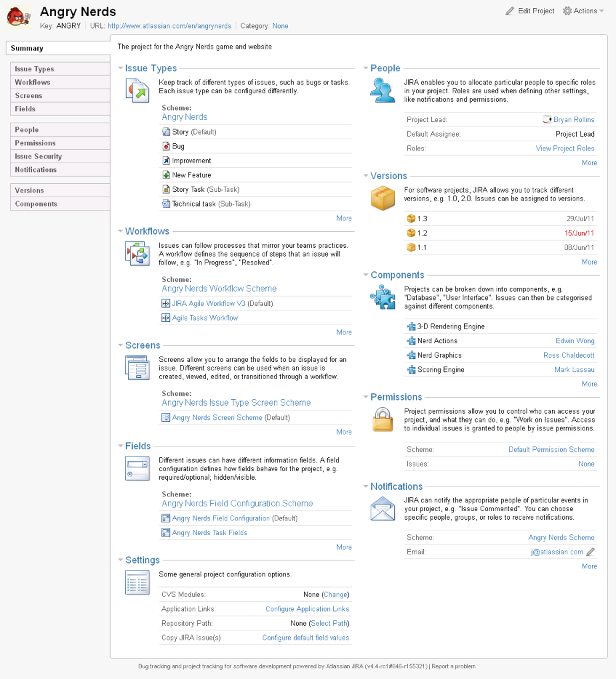Screen dimensions: 616x679
Task: Collapse the Screens section
Action: tap(121, 345)
